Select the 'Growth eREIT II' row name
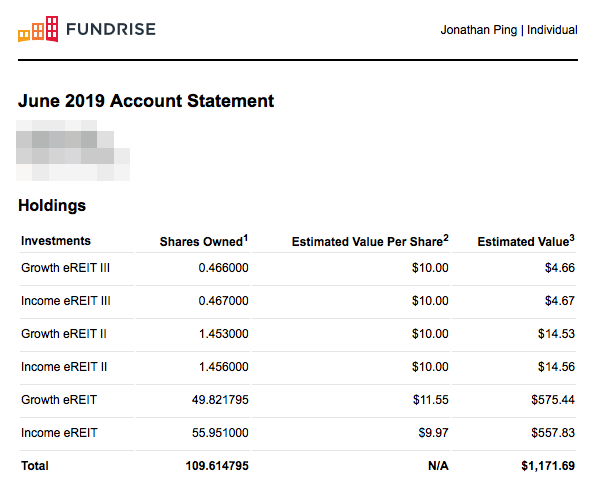600x493 pixels. pos(64,333)
